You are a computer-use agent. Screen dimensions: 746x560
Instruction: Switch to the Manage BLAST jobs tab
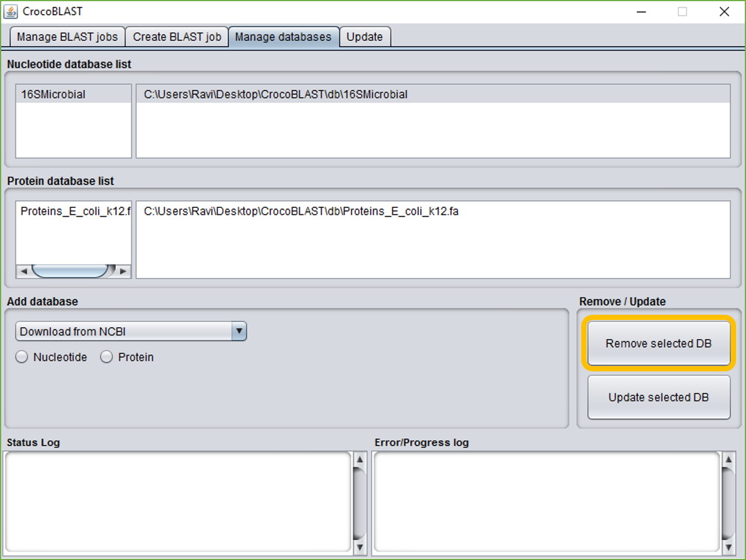click(67, 37)
